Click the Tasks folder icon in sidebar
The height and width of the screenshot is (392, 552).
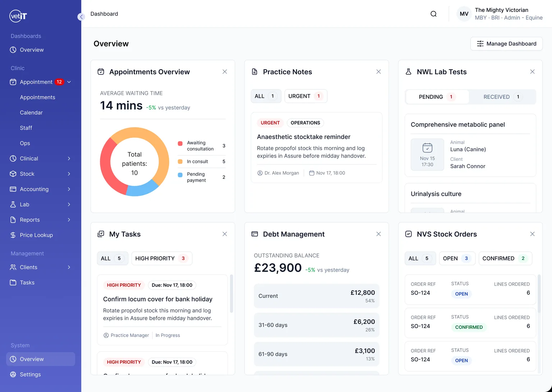[x=13, y=283]
